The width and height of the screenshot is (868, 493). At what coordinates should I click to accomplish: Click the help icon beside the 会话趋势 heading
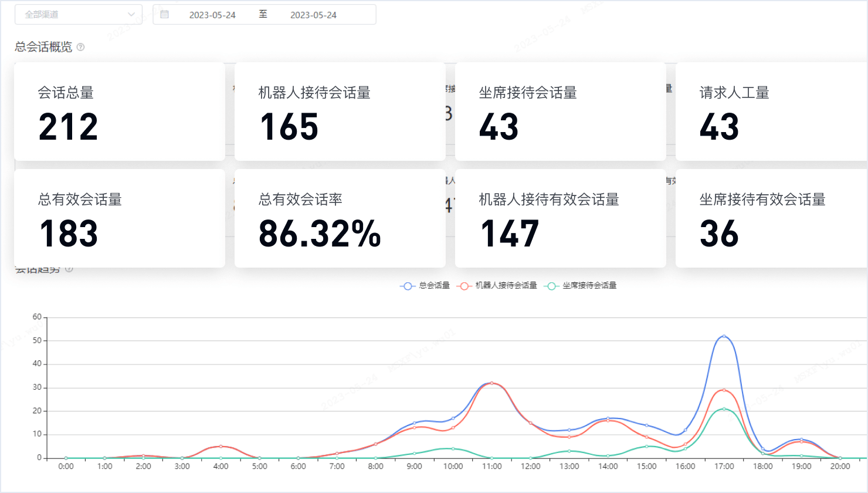point(69,269)
